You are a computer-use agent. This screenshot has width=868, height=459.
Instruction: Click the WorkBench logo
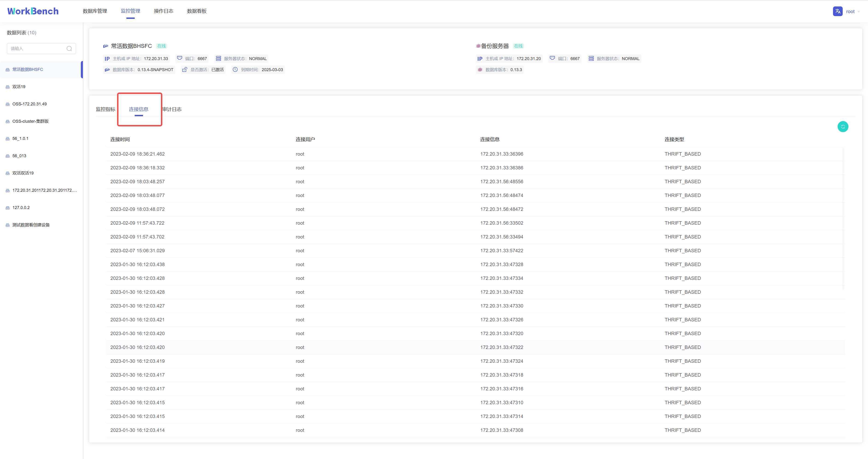[32, 11]
